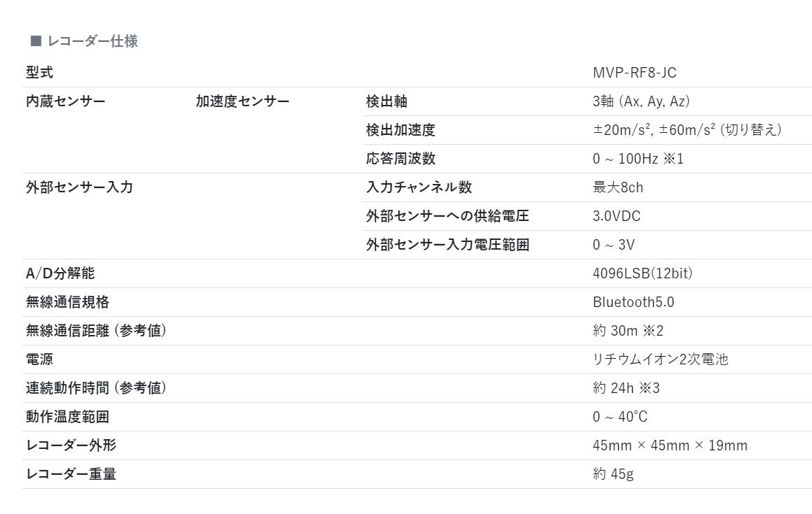Select the 4096LSB(12bit) resolution value
The height and width of the screenshot is (514, 812).
pos(642,273)
